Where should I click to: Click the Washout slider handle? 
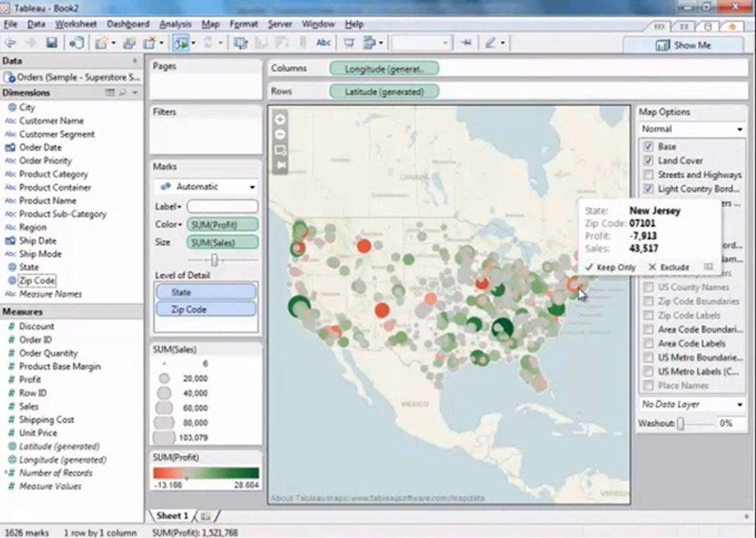pyautogui.click(x=680, y=424)
